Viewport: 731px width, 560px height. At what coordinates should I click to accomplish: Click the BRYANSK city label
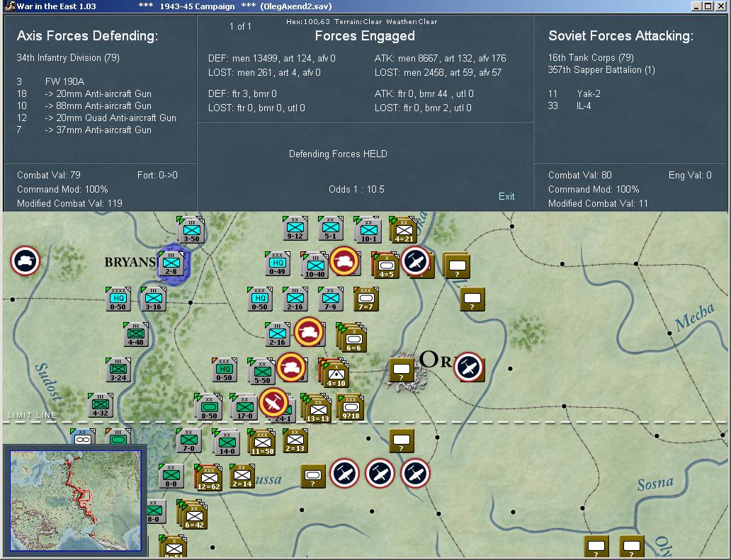pos(130,262)
